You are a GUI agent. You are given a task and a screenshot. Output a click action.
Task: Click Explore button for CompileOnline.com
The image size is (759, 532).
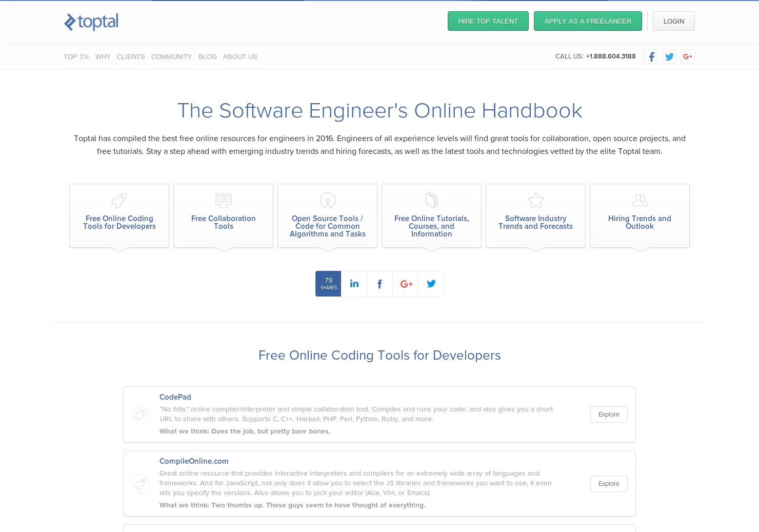click(609, 484)
